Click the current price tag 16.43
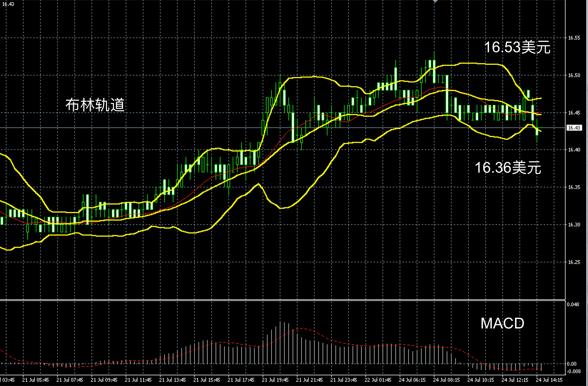The width and height of the screenshot is (588, 386). click(x=574, y=128)
